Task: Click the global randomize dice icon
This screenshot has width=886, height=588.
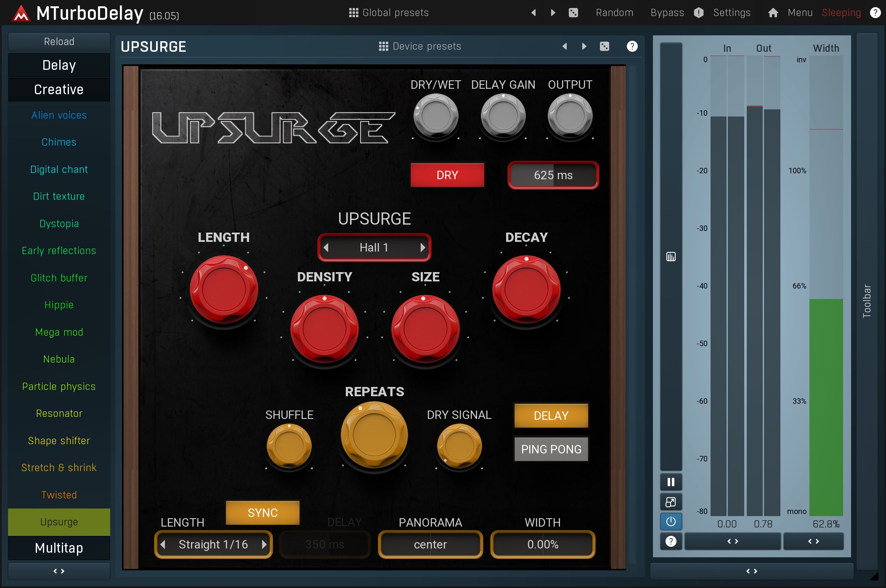Action: coord(573,13)
